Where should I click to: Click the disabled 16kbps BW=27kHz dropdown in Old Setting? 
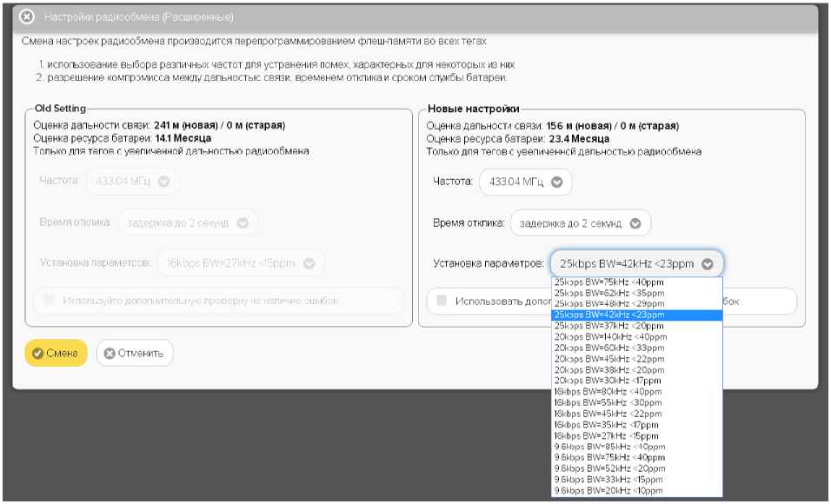pos(241,263)
